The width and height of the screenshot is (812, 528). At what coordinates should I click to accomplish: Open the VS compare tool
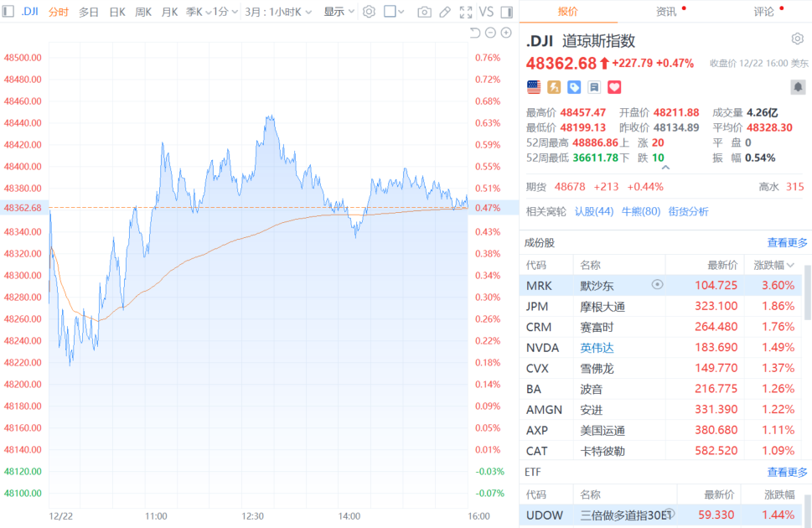(486, 12)
